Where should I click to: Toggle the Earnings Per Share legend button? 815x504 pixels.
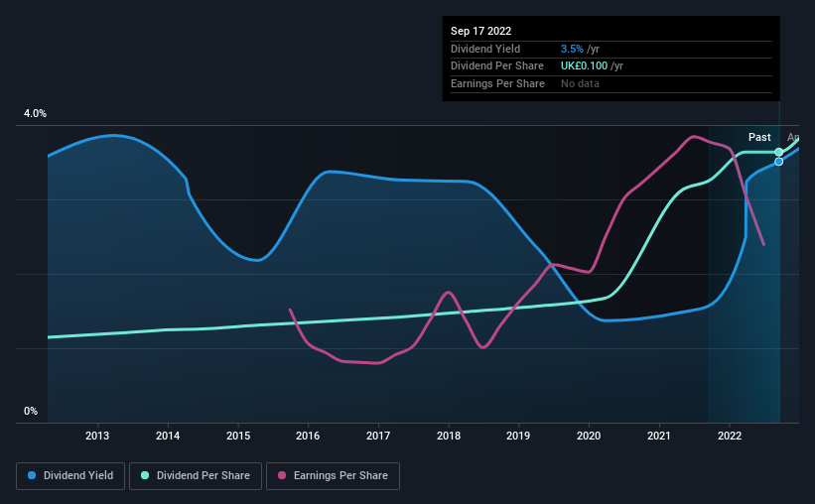point(333,476)
